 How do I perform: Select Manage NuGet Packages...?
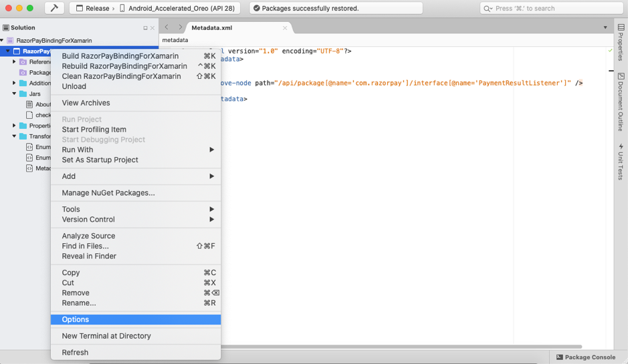point(136,193)
